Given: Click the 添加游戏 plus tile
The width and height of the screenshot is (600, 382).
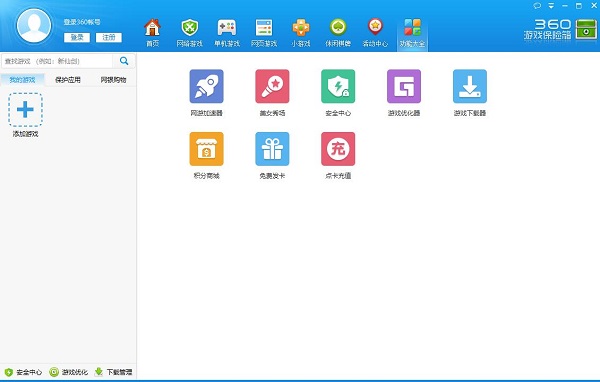Looking at the screenshot, I should [25, 109].
